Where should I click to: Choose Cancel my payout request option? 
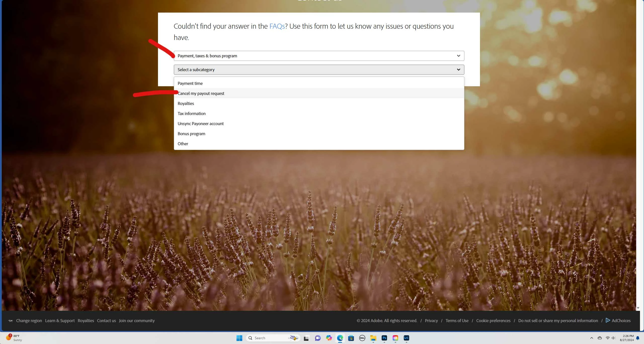tap(201, 93)
